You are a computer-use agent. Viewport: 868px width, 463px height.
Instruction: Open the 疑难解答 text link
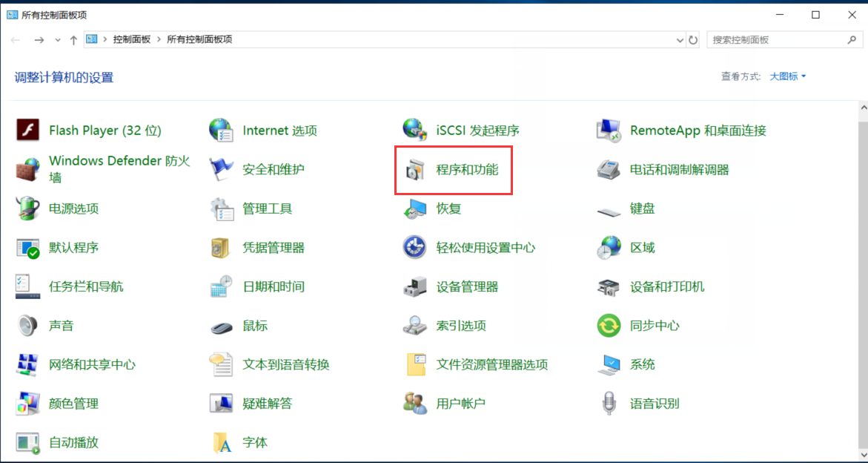[x=268, y=403]
